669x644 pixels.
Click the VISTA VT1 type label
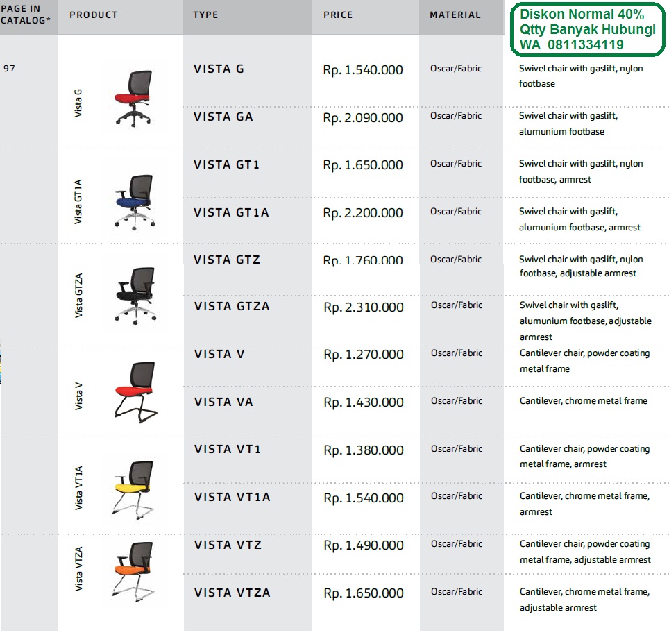(228, 449)
